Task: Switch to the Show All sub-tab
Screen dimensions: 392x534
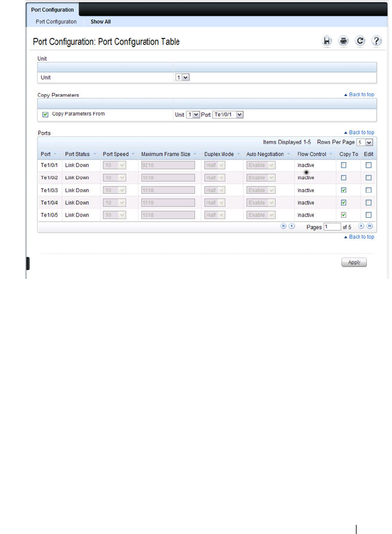Action: pos(100,21)
